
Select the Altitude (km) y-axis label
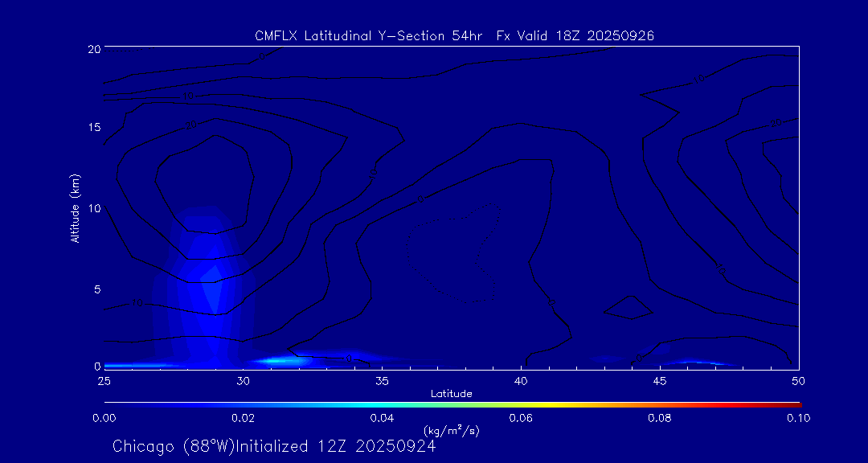pyautogui.click(x=75, y=208)
